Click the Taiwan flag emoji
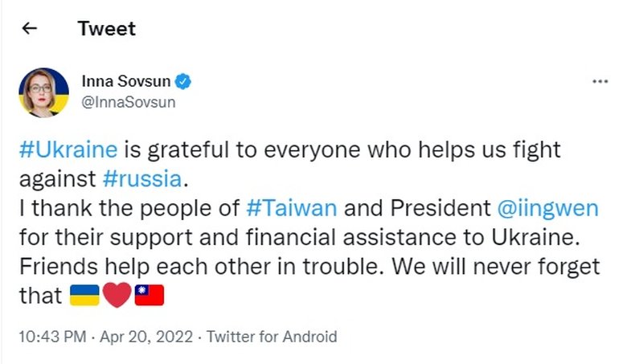 [150, 296]
